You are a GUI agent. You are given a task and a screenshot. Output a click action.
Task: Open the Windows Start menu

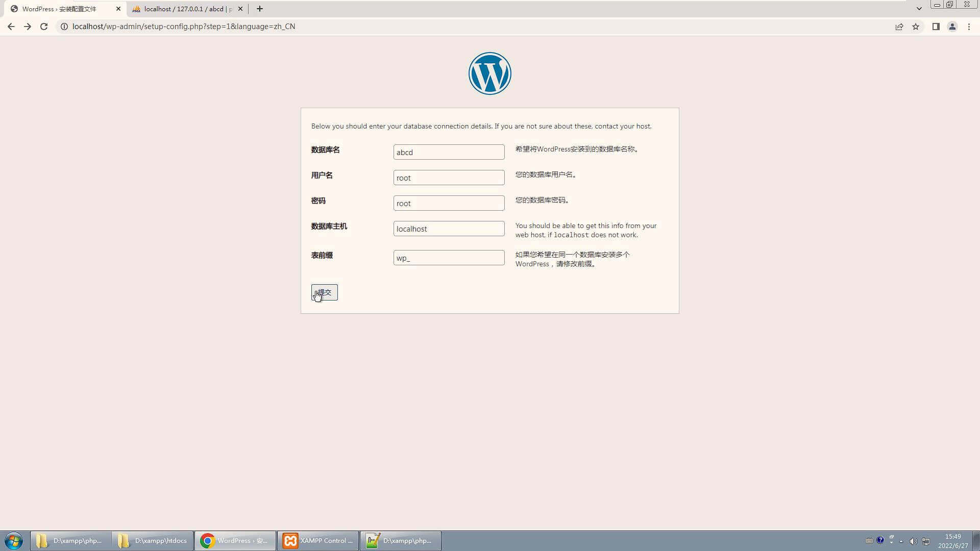pyautogui.click(x=14, y=541)
